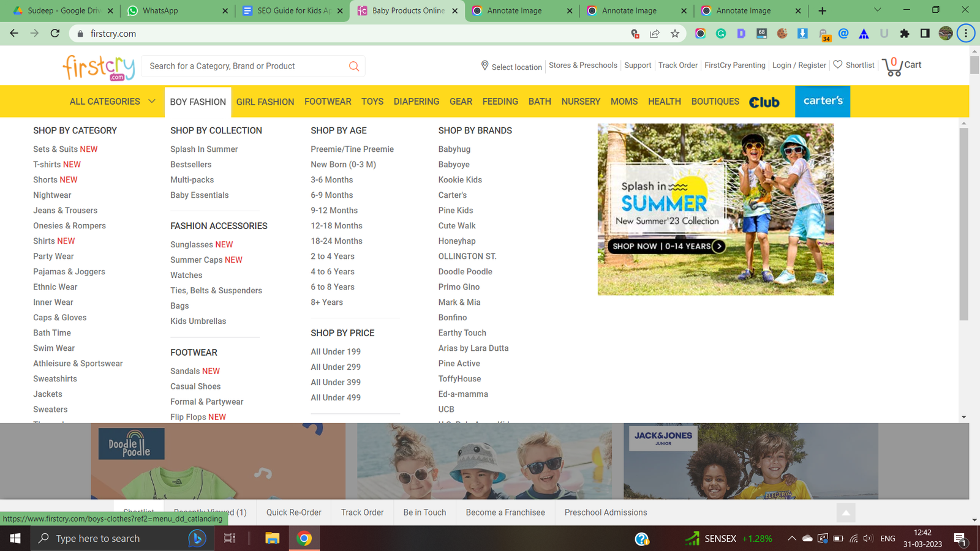Viewport: 980px width, 551px height.
Task: Open BOUTIQUES menu
Action: [715, 102]
